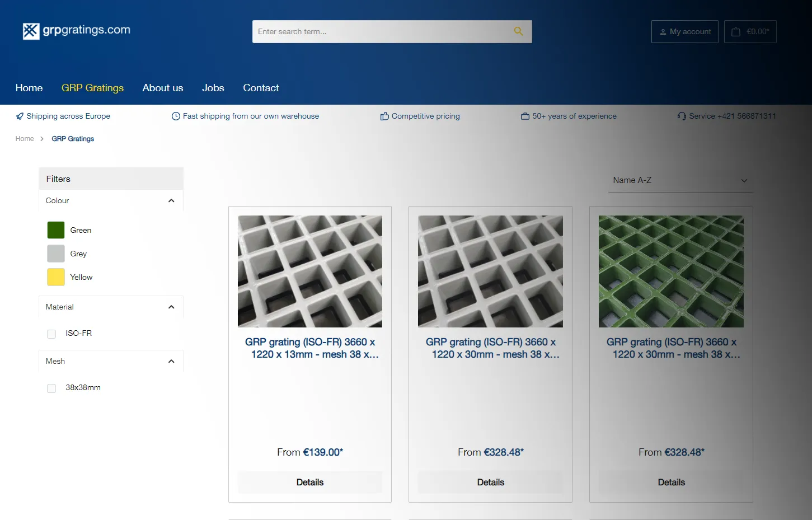812x520 pixels.
Task: Click the thumbs-up icon near Competitive pricing
Action: 384,116
